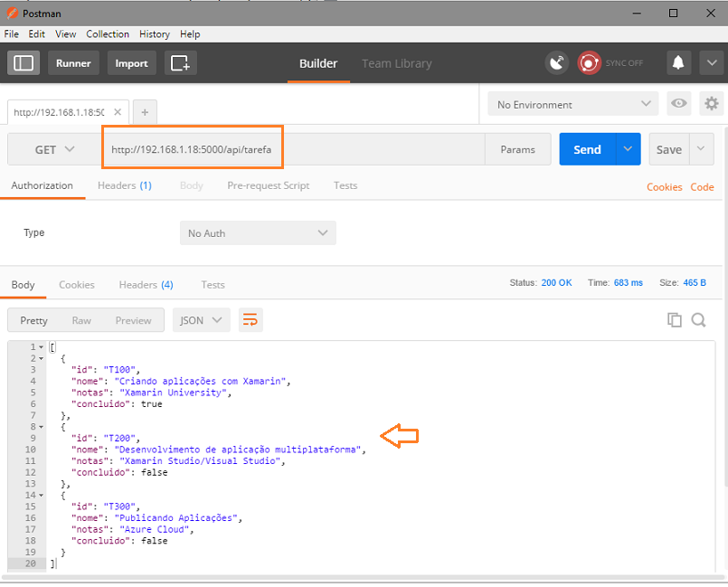Click the 683 ms time value
This screenshot has width=728, height=587.
[x=629, y=283]
